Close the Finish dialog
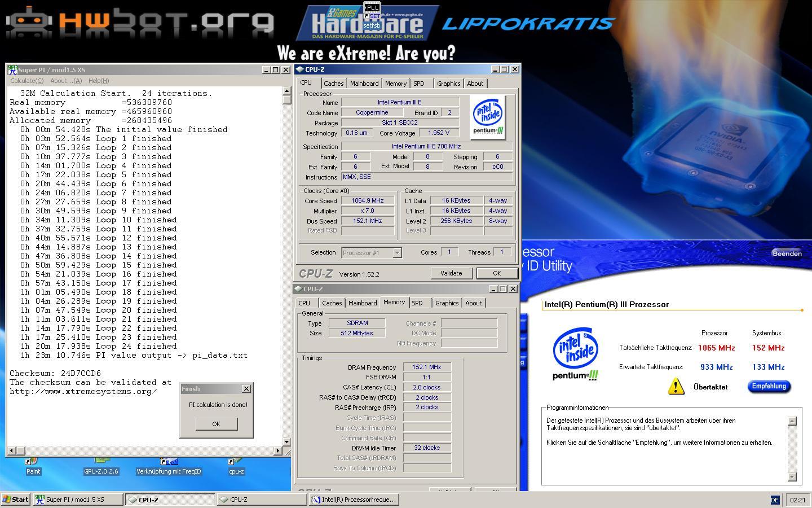This screenshot has height=508, width=812. [246, 389]
